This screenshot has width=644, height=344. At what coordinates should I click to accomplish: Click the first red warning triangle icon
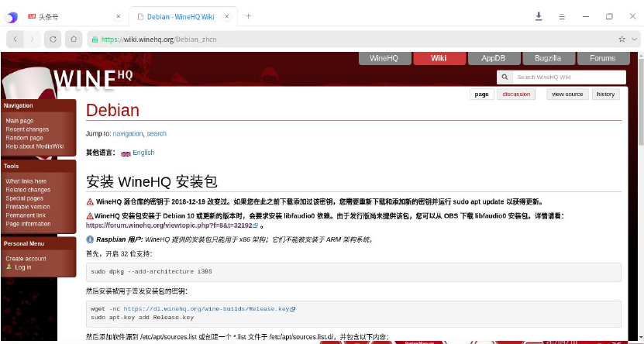(90, 202)
